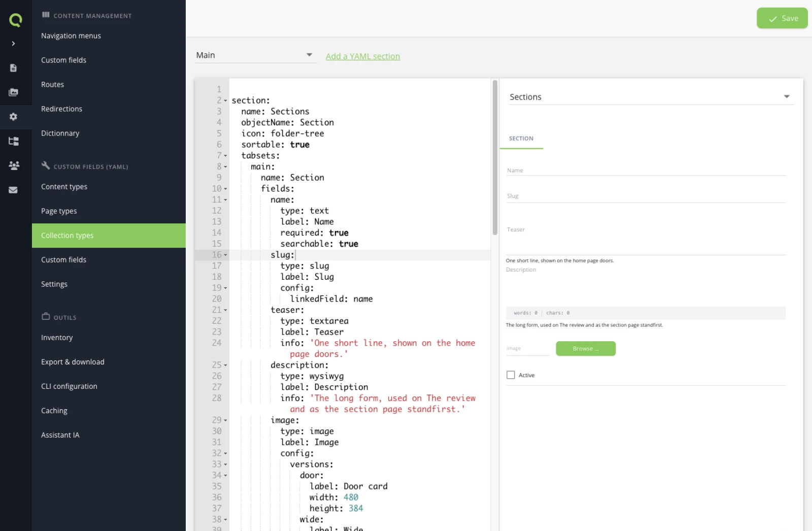Open Export & download
The width and height of the screenshot is (812, 531).
tap(73, 362)
